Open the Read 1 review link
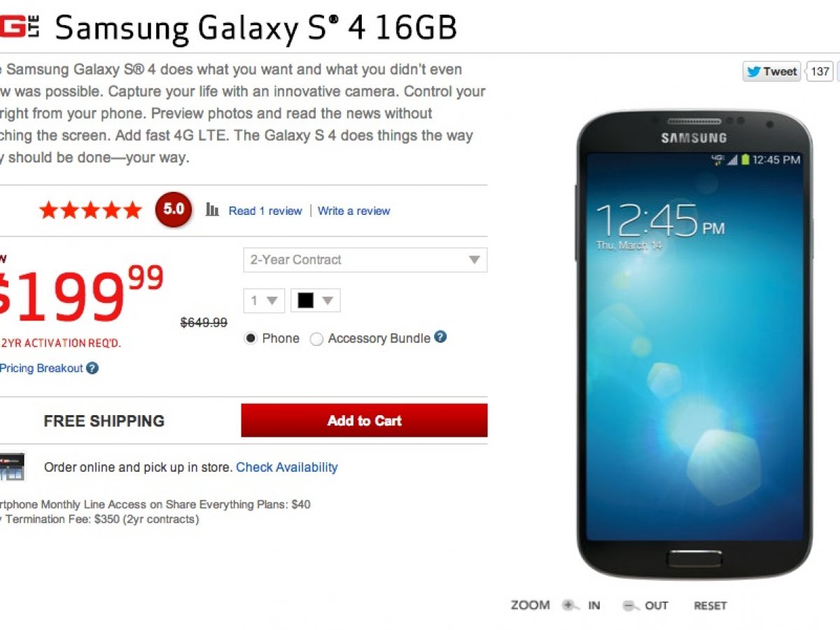Screen dimensions: 840x630 click(265, 211)
